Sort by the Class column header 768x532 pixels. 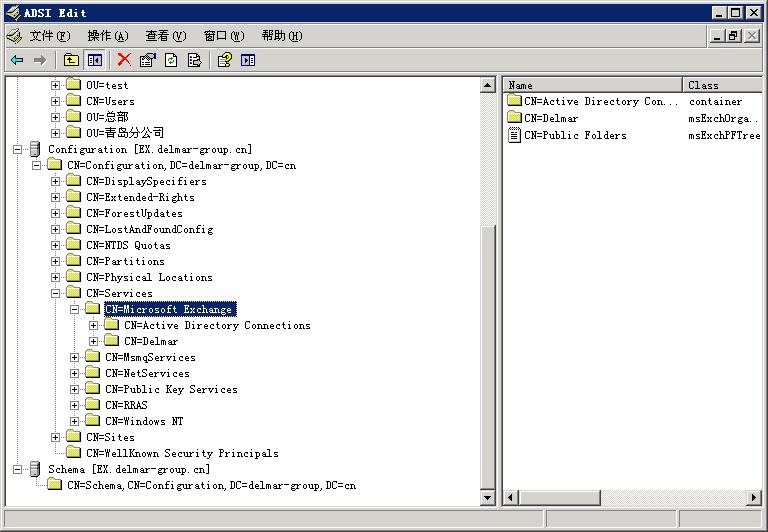pyautogui.click(x=723, y=85)
